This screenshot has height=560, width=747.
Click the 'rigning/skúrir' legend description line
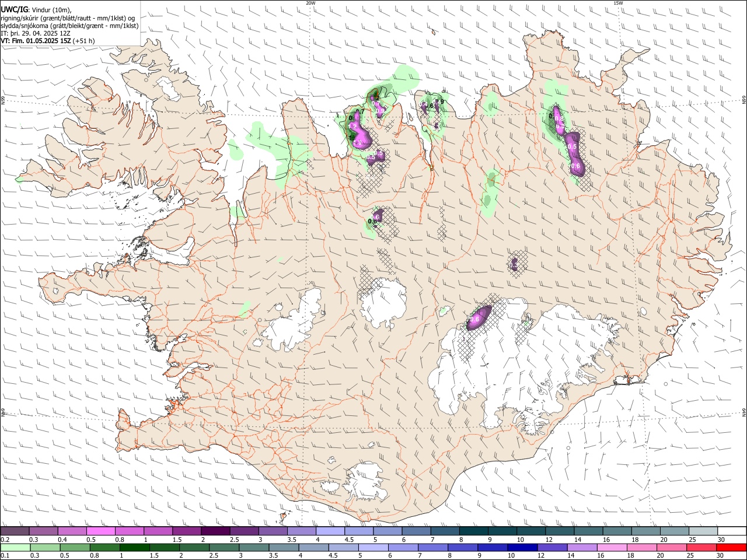click(68, 18)
